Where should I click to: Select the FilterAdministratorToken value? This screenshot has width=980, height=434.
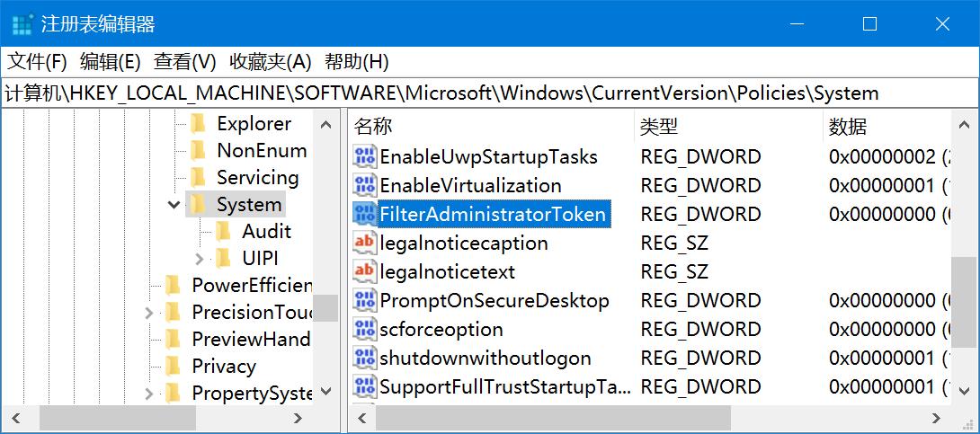493,215
